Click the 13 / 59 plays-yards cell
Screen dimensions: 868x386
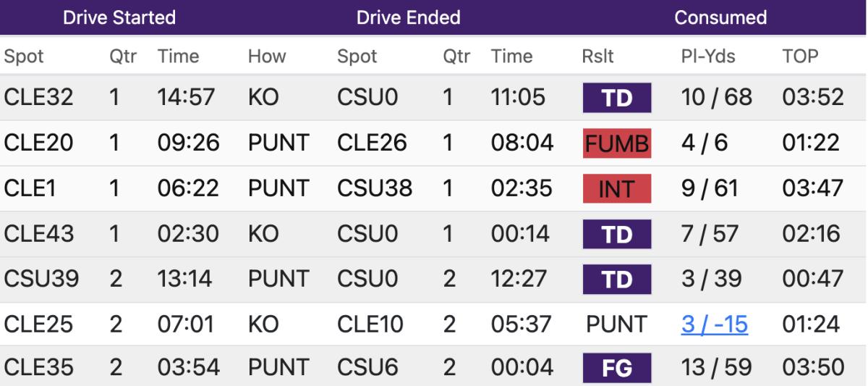point(716,369)
